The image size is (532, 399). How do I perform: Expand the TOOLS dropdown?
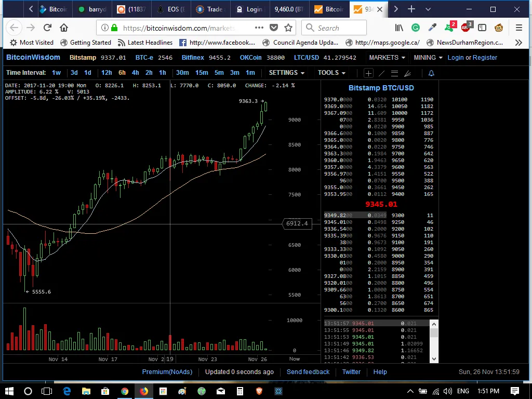pyautogui.click(x=331, y=73)
